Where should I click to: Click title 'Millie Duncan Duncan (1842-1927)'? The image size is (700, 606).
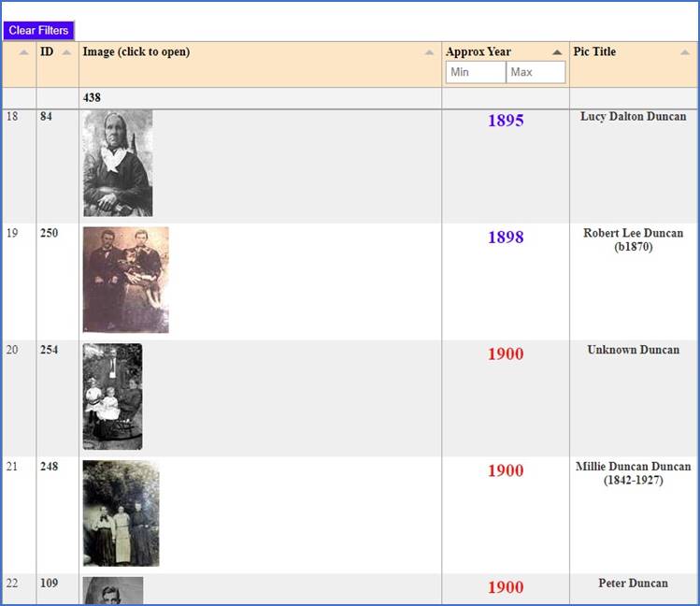(633, 473)
